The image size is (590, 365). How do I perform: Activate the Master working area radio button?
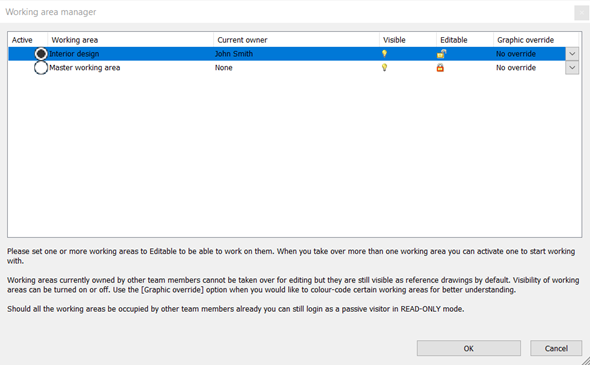point(41,68)
